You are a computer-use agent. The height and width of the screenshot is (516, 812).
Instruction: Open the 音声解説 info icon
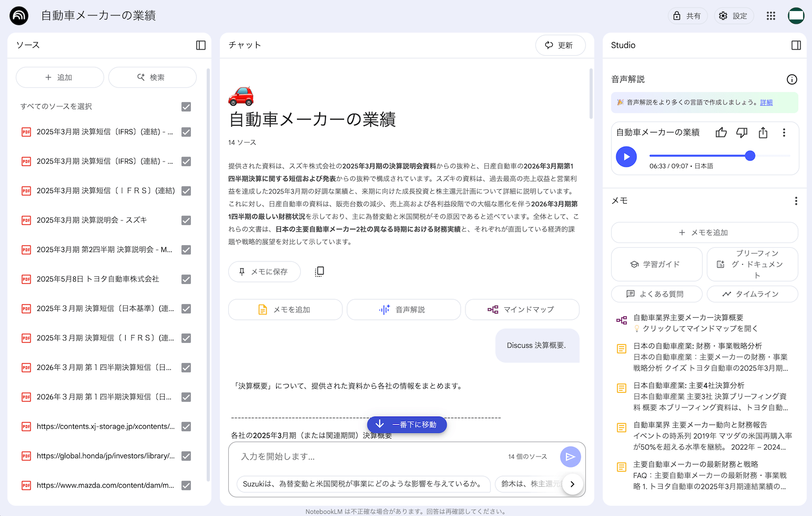792,79
